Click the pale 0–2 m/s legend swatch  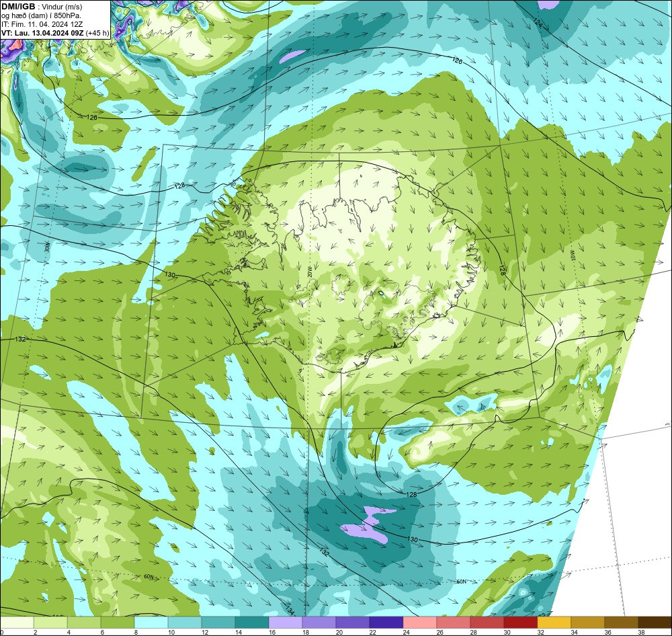click(17, 622)
